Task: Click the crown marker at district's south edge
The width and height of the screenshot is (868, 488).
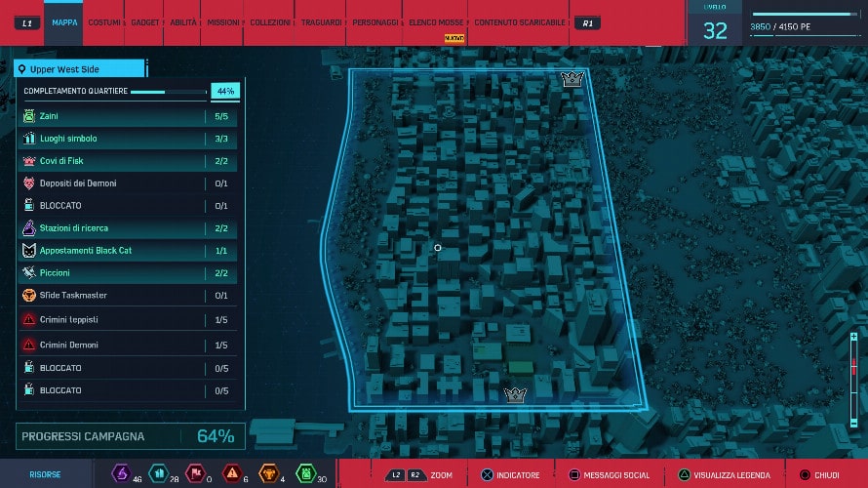Action: coord(515,394)
